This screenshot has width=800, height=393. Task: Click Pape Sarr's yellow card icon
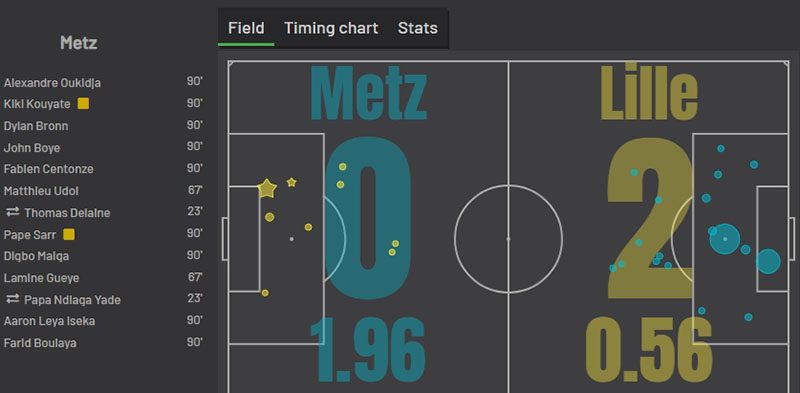(x=69, y=234)
